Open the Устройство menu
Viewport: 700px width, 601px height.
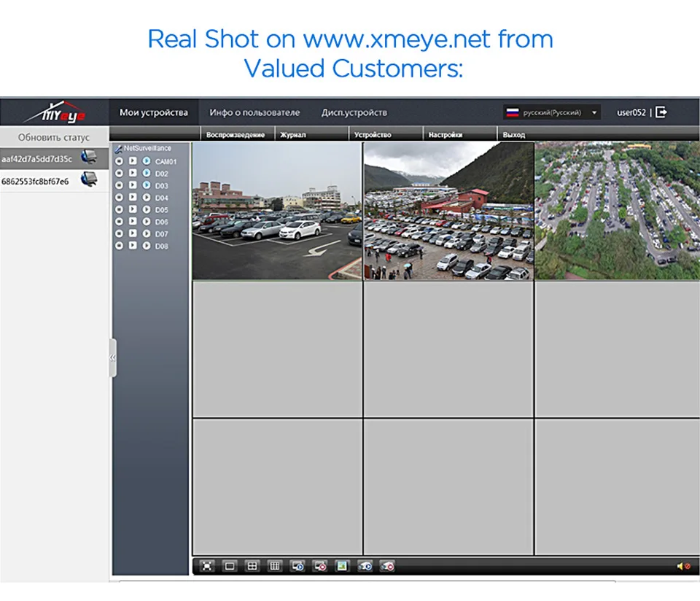[373, 134]
